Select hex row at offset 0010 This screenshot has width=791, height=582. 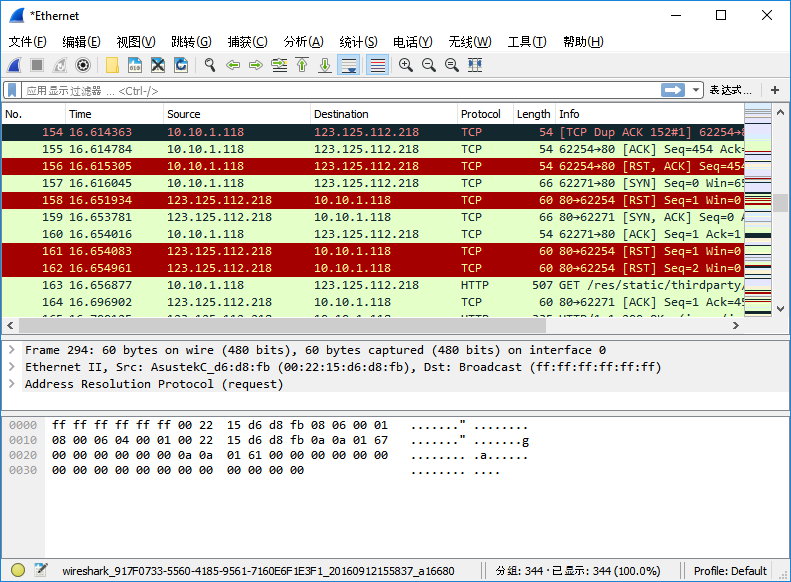point(269,440)
